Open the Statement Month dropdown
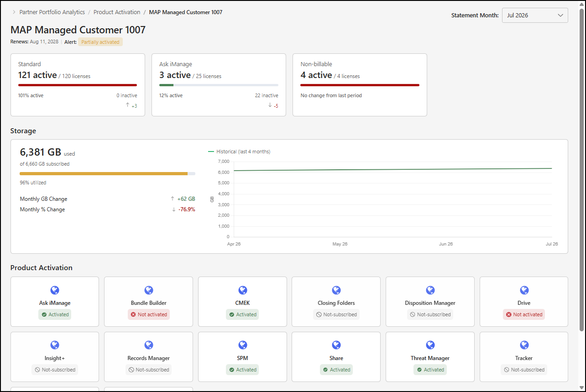This screenshot has width=586, height=392. [x=535, y=15]
